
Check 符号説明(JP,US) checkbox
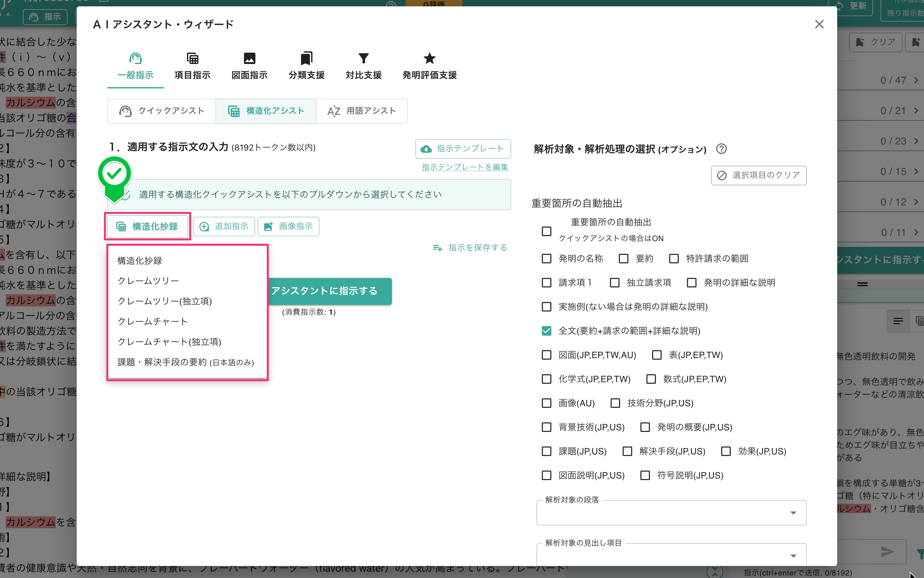point(645,476)
